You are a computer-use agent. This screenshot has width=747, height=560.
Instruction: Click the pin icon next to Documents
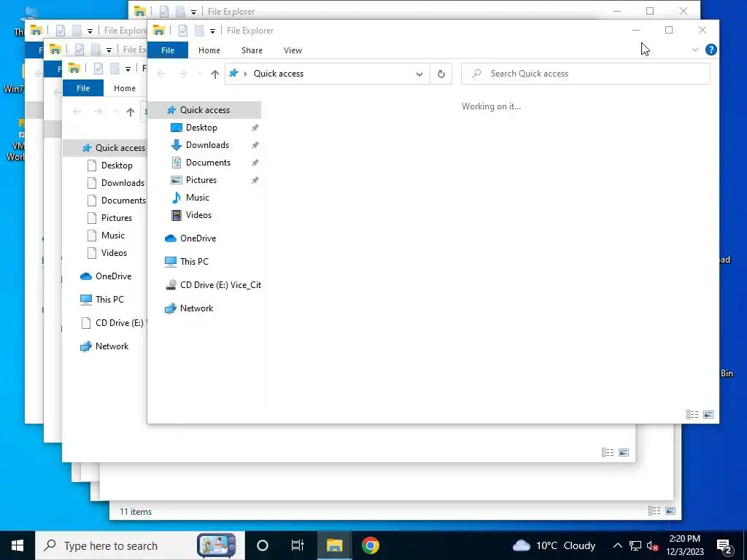click(255, 163)
